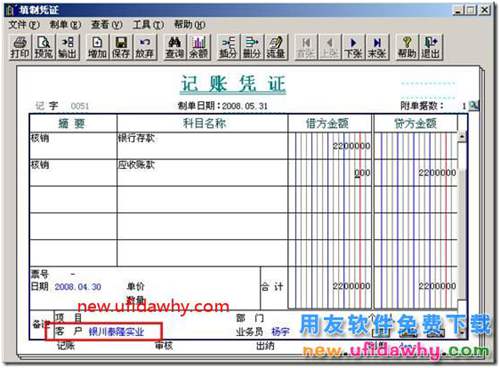Open 工具 menu
Screen dimensions: 500x368
tap(148, 25)
